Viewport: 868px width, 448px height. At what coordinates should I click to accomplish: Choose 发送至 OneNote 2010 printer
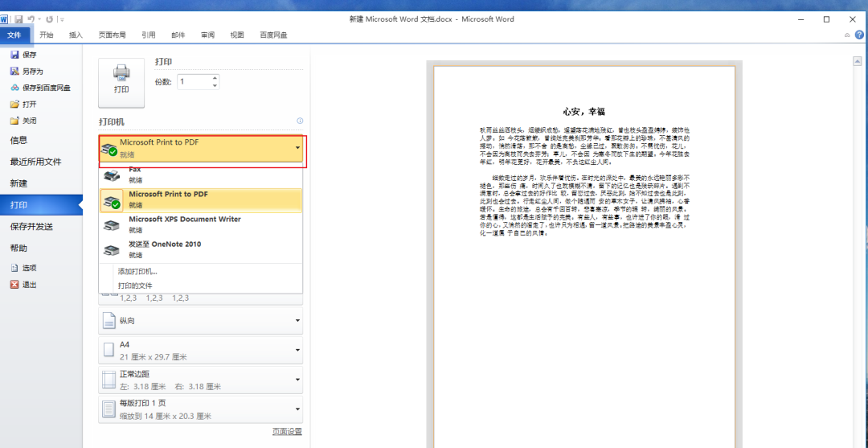pyautogui.click(x=200, y=250)
